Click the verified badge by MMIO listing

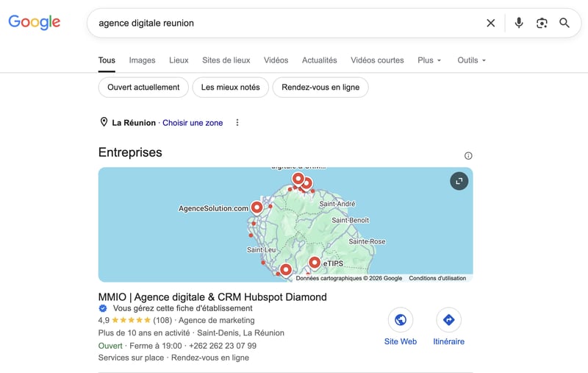[x=103, y=308]
